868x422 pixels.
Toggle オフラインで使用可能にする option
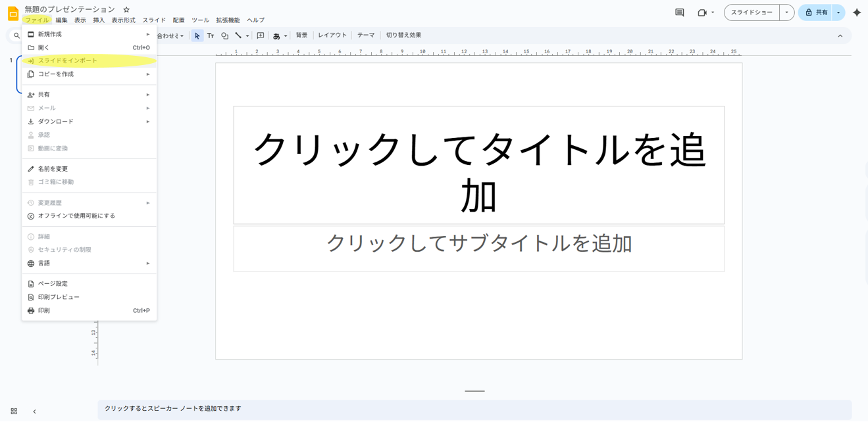[76, 216]
